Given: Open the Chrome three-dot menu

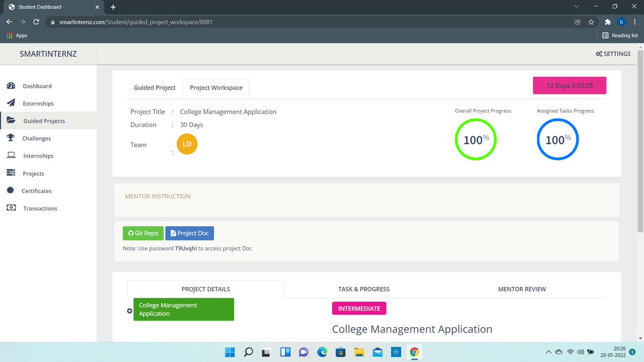Looking at the screenshot, I should [x=634, y=22].
